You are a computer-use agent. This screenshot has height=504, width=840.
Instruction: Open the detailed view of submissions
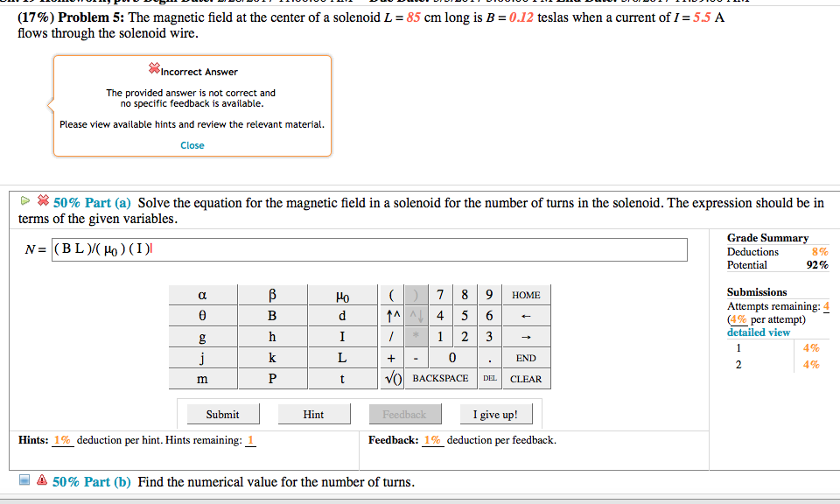tap(759, 332)
